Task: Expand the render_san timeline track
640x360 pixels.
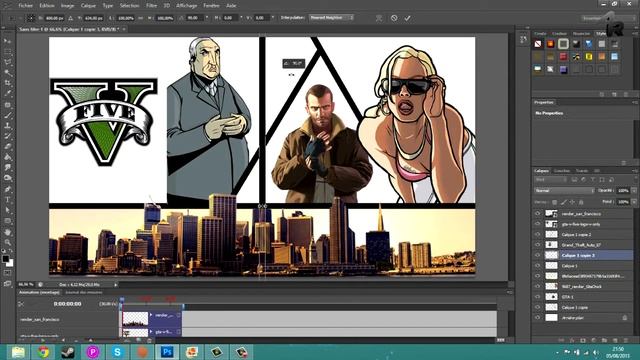Action: pos(151,315)
